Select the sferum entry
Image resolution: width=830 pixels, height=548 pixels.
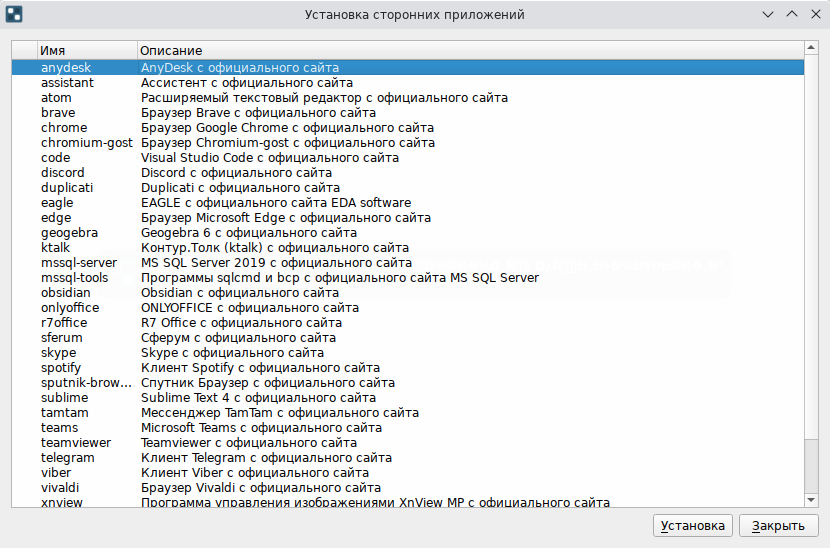tap(408, 337)
